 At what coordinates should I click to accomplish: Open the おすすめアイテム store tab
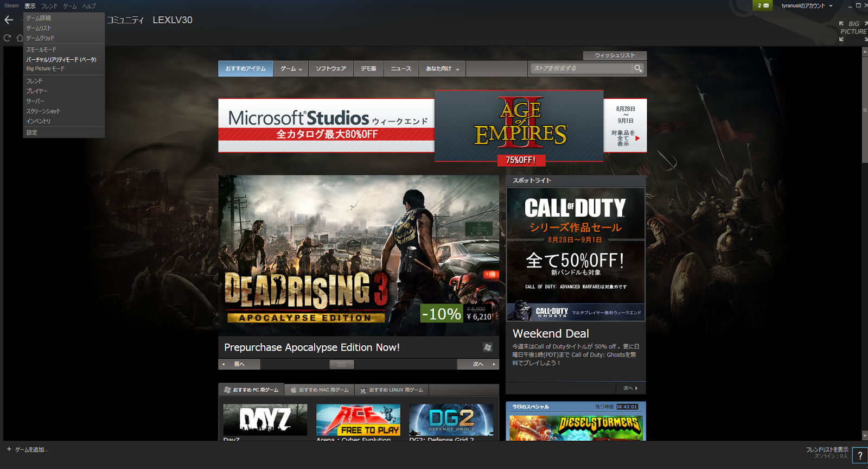tap(246, 69)
